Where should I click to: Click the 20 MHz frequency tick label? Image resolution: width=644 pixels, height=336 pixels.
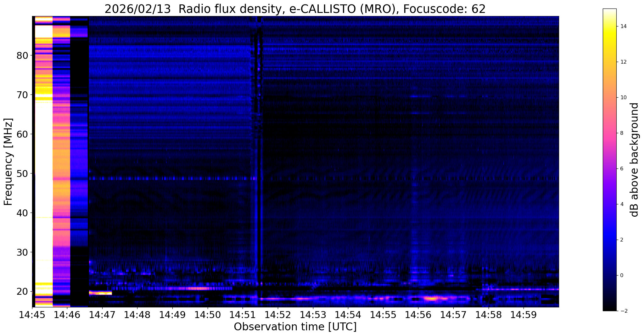(x=23, y=292)
